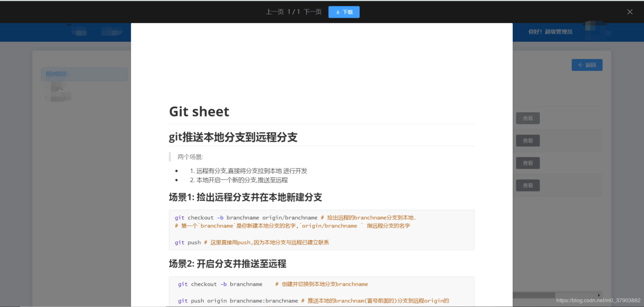Click the git推送本地分支到远程分支 heading
The image size is (644, 307).
[x=233, y=137]
